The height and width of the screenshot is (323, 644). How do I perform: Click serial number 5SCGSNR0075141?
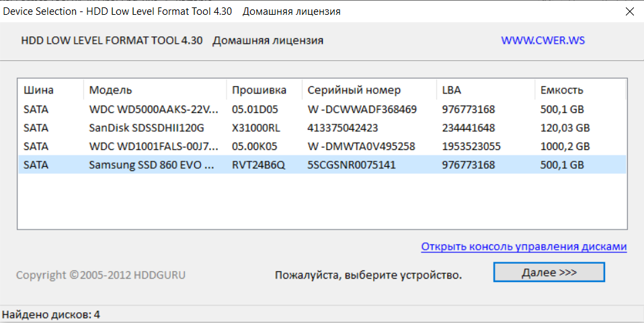pos(351,165)
